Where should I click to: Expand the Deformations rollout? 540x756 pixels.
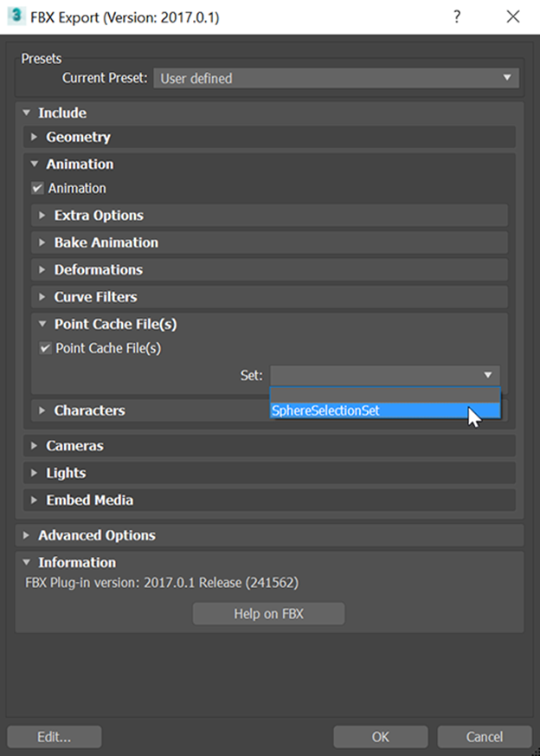click(x=269, y=269)
